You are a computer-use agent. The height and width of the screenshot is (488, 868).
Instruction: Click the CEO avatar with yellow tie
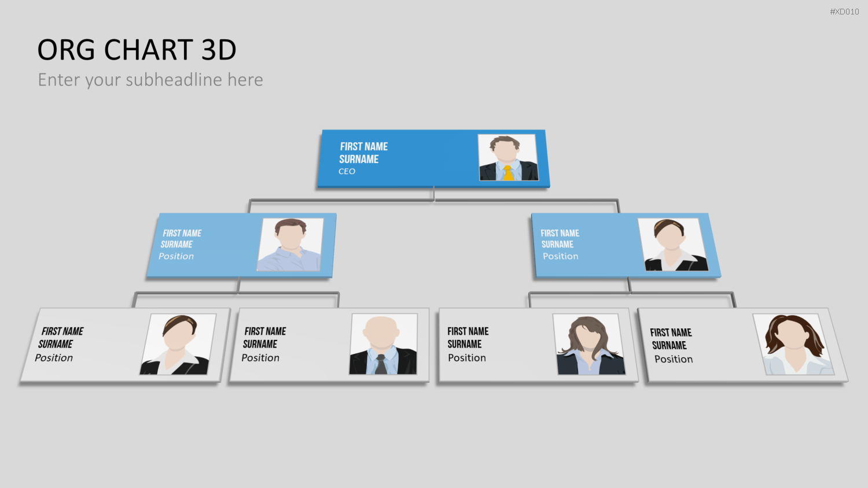[508, 158]
